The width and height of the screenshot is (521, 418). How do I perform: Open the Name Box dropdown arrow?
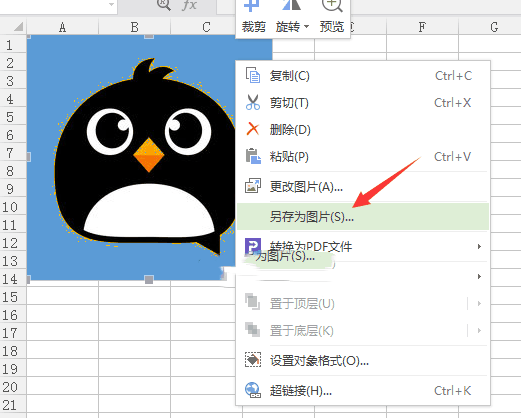[112, 4]
